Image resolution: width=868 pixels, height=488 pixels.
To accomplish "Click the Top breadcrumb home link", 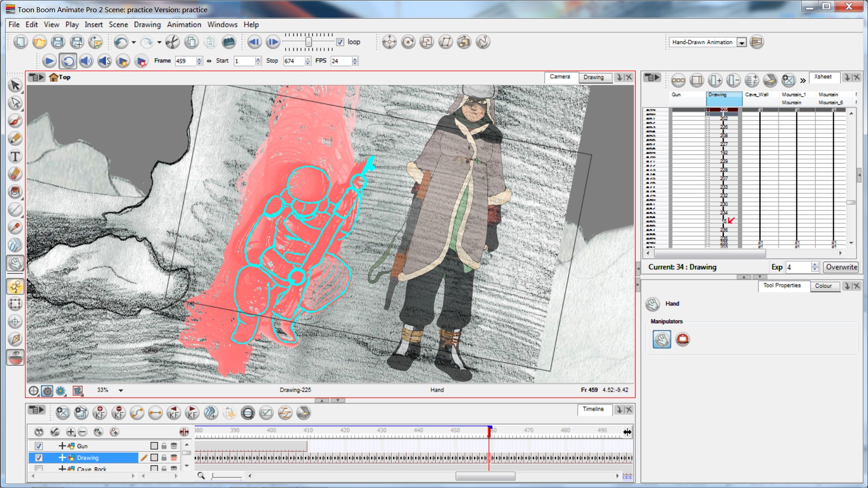I will click(60, 77).
